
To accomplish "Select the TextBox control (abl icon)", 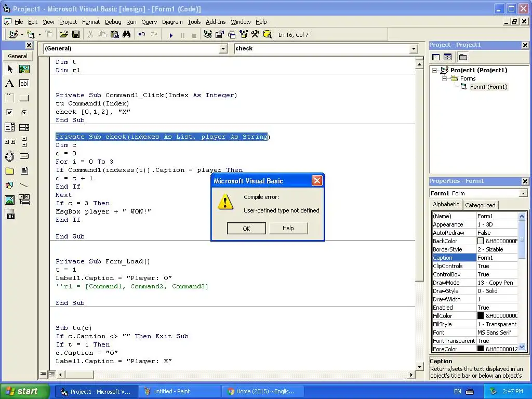I will click(x=24, y=84).
